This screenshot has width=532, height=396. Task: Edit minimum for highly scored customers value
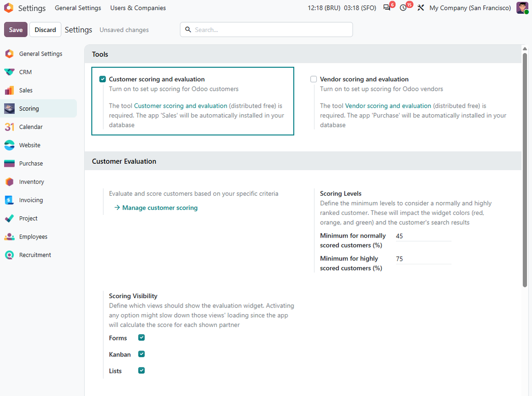pyautogui.click(x=423, y=259)
